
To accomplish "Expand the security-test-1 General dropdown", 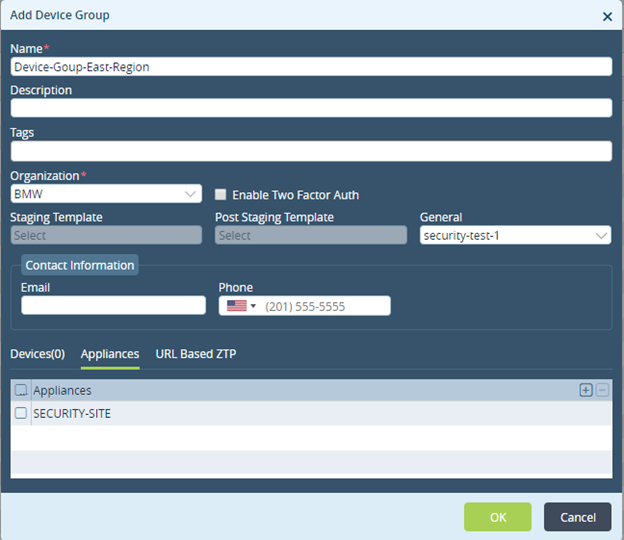I will pos(515,235).
